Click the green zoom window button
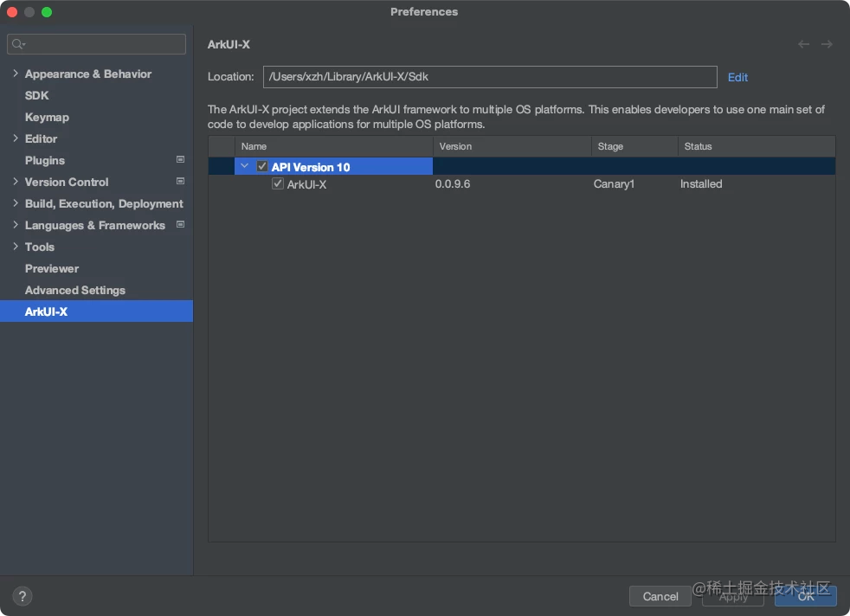850x616 pixels. pos(47,12)
